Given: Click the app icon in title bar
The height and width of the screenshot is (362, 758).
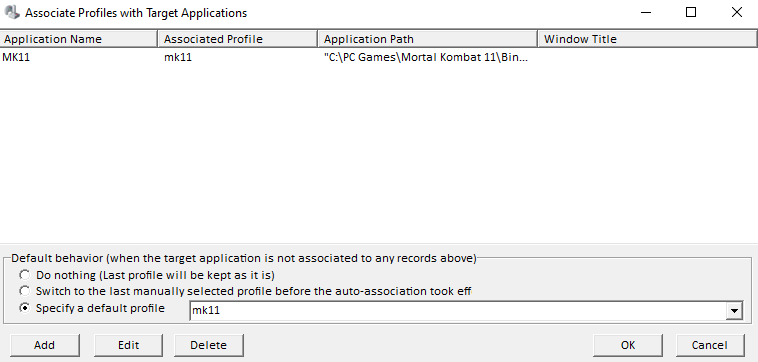Looking at the screenshot, I should [12, 13].
